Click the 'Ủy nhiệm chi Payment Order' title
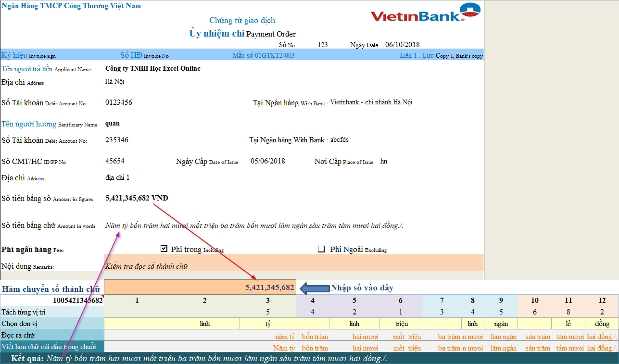 pos(243,34)
